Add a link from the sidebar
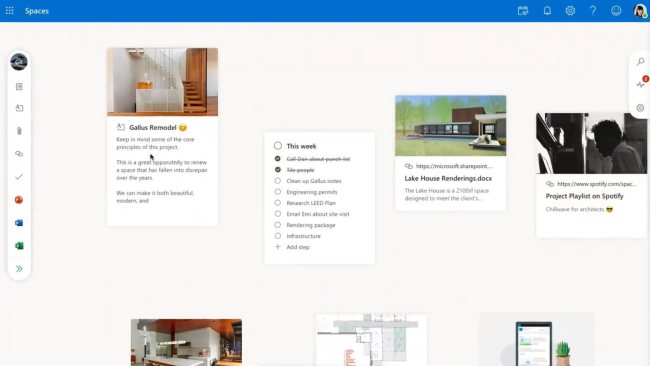This screenshot has width=650, height=366. pos(19,154)
